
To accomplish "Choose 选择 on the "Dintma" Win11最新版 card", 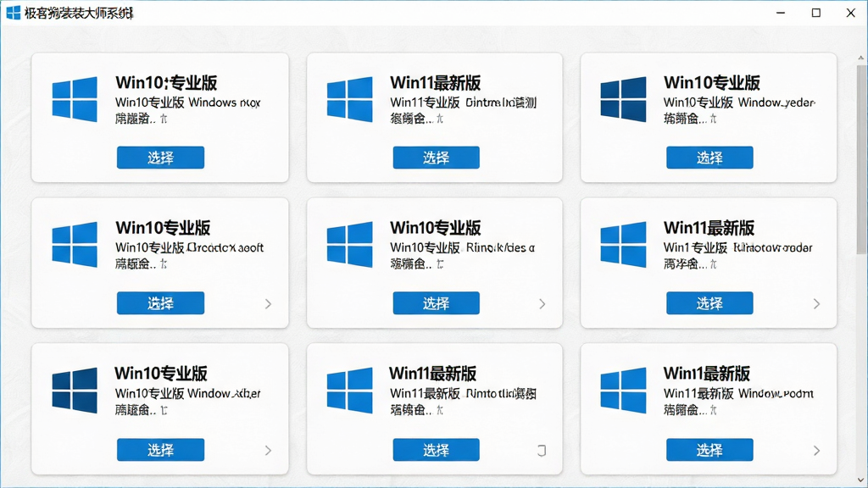I will tap(437, 158).
